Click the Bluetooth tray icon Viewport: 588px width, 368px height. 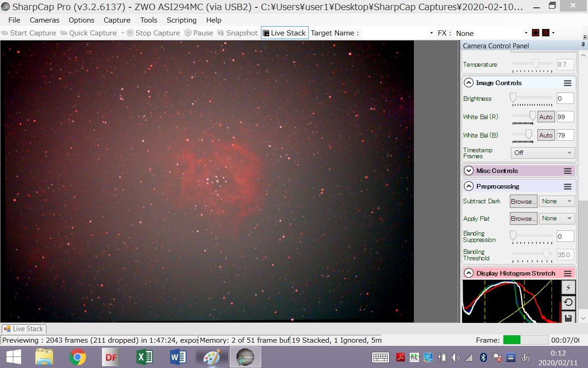(483, 357)
